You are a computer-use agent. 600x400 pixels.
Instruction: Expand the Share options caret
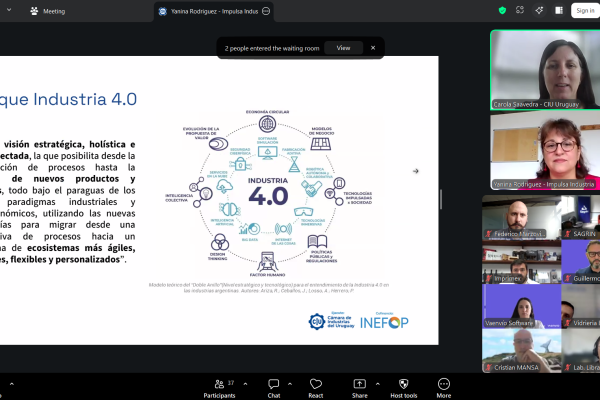click(x=376, y=381)
